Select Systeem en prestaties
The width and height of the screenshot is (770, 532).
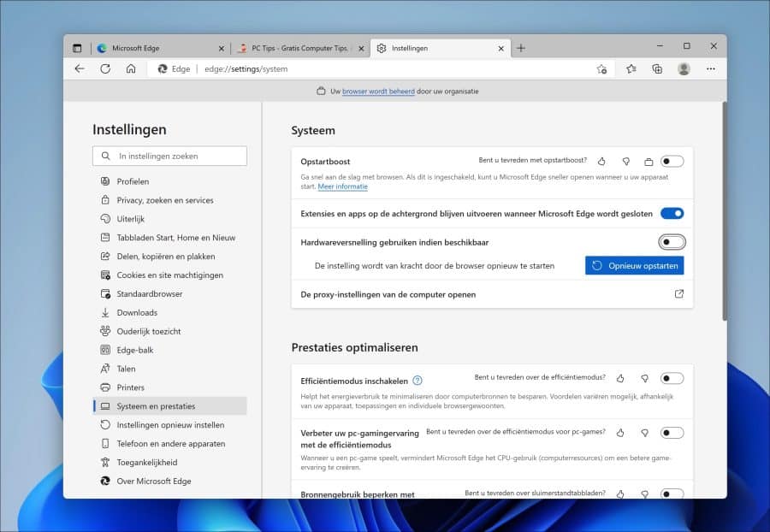[170, 406]
